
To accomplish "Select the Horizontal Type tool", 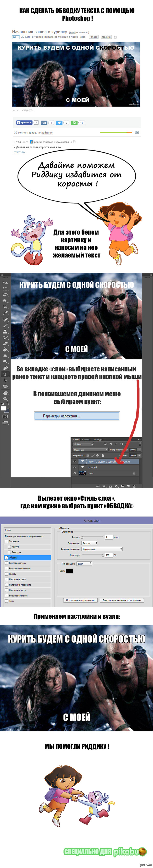I will [5, 374].
